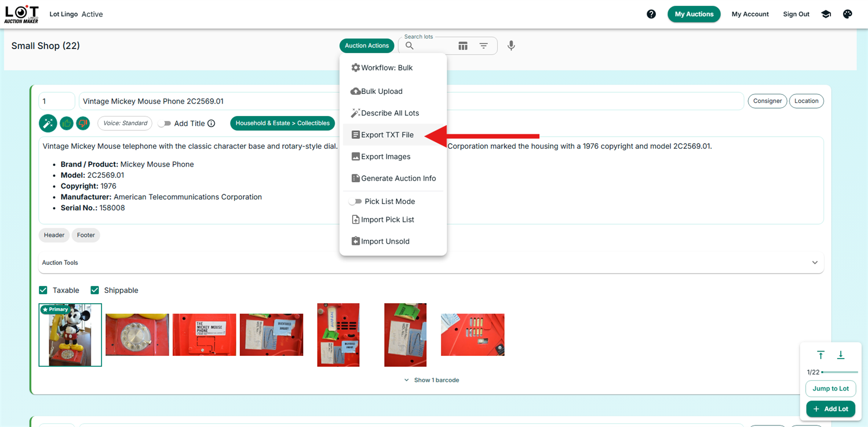Select Export Images menu entry
868x427 pixels.
(393, 156)
